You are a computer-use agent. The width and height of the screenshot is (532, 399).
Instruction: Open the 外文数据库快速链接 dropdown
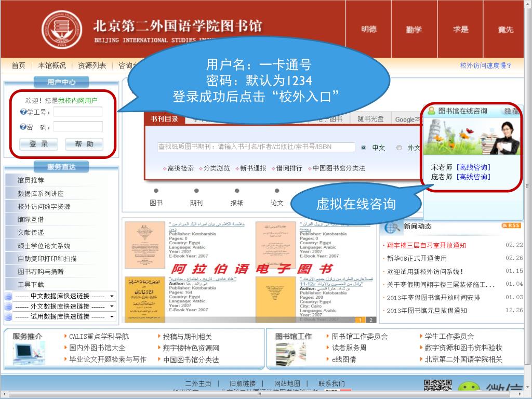tap(64, 307)
